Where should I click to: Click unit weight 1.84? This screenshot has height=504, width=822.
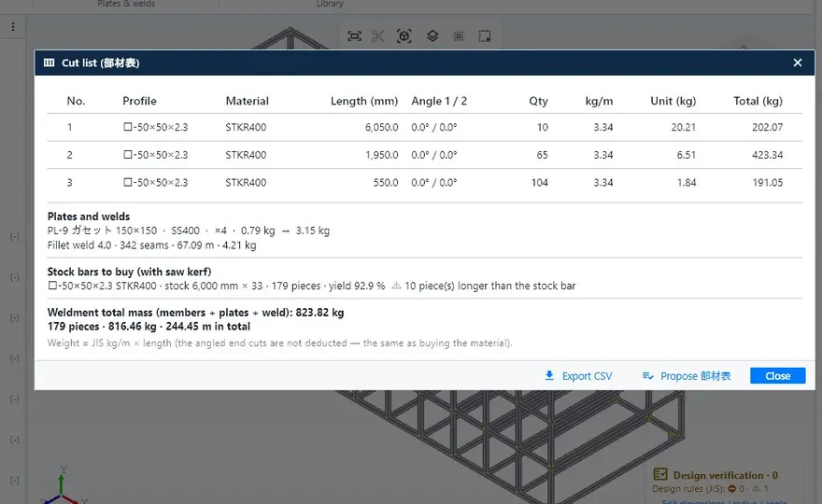click(x=687, y=183)
